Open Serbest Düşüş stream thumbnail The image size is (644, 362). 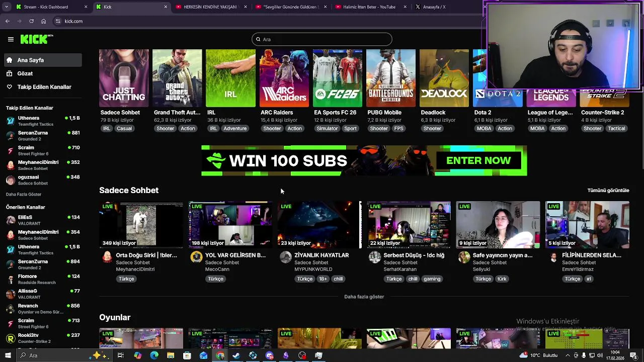409,225
